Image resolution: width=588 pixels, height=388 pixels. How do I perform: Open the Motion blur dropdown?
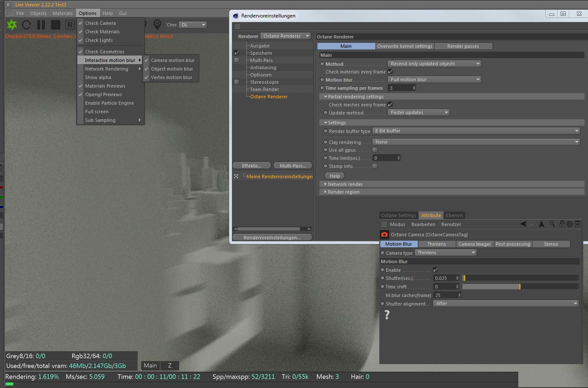pos(434,79)
